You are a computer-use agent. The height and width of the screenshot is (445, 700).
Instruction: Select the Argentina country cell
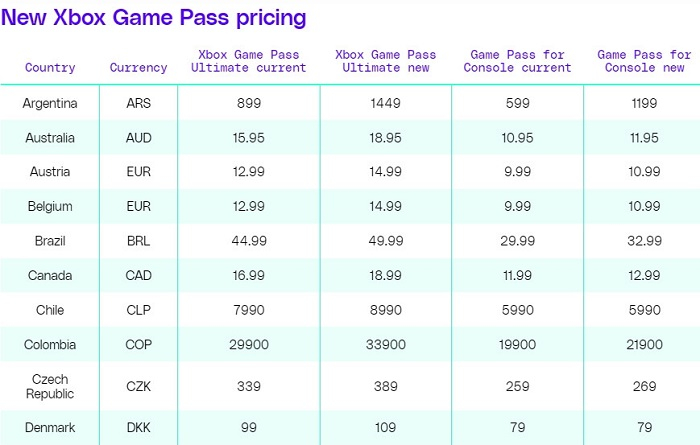click(x=50, y=103)
